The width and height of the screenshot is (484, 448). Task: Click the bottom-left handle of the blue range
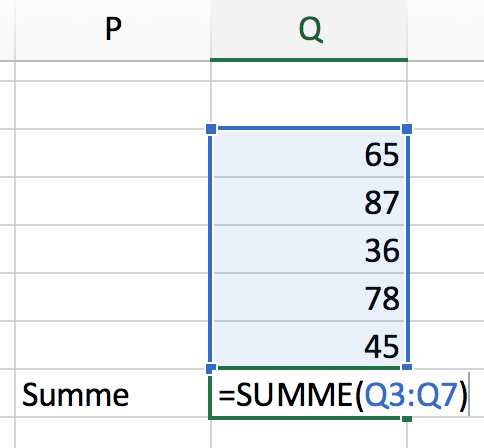211,369
